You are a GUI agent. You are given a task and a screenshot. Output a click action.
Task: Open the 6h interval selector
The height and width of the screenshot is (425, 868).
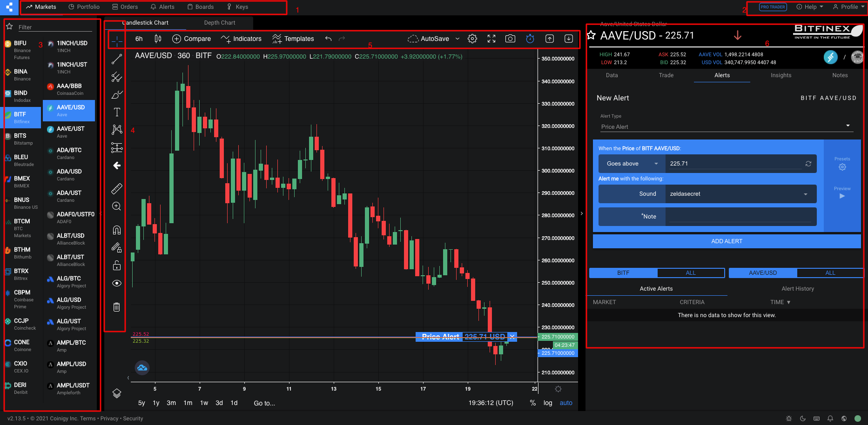(x=139, y=39)
